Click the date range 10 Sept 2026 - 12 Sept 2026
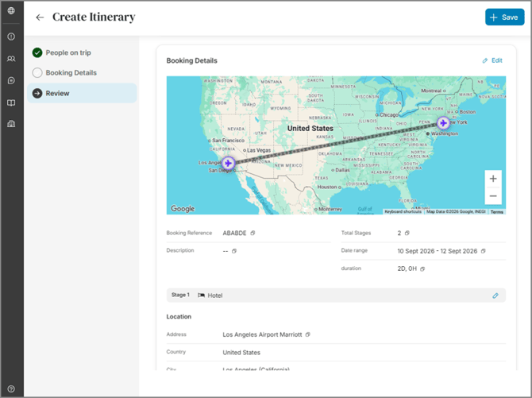Image resolution: width=532 pixels, height=398 pixels. (438, 251)
